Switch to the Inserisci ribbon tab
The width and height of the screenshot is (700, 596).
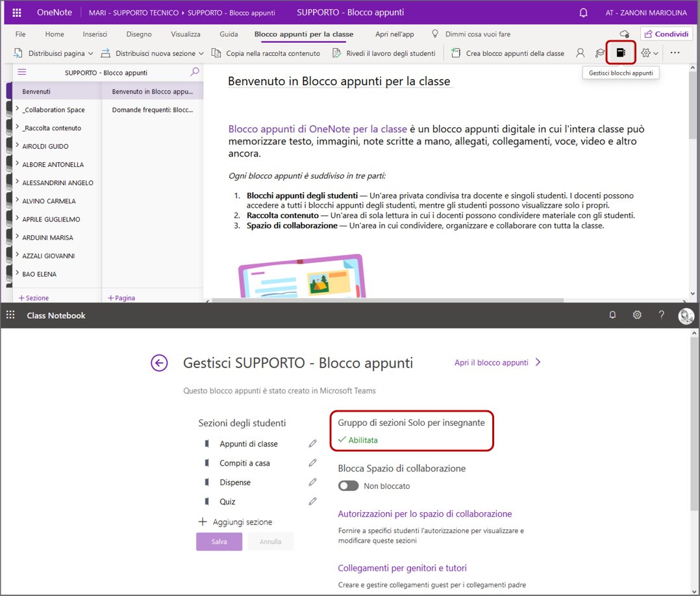(95, 34)
